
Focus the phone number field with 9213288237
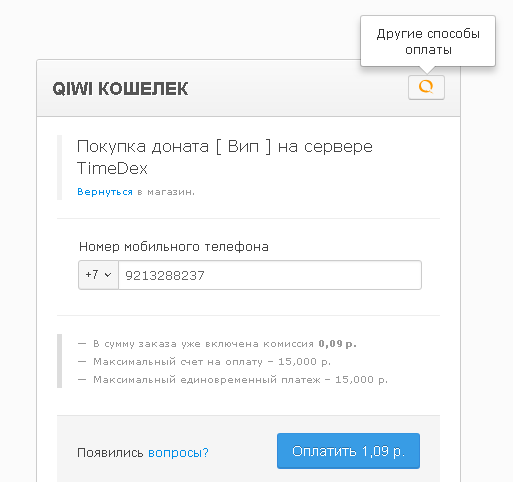tap(270, 275)
